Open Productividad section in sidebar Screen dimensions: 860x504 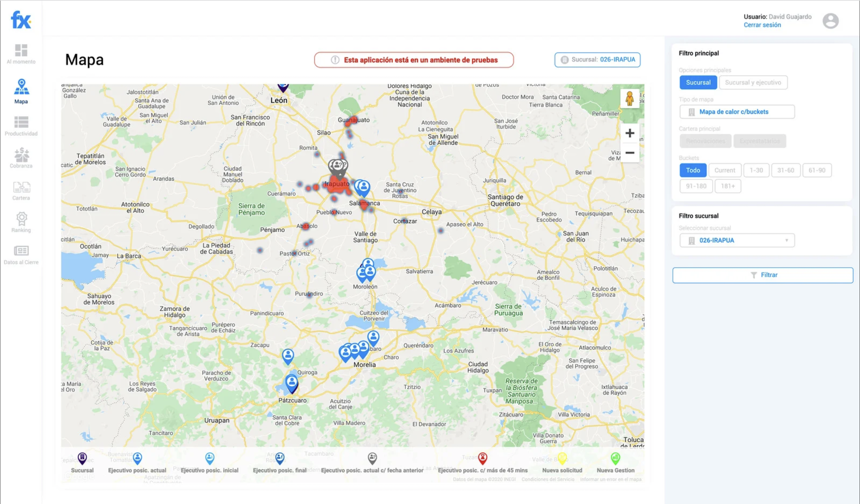(x=21, y=122)
